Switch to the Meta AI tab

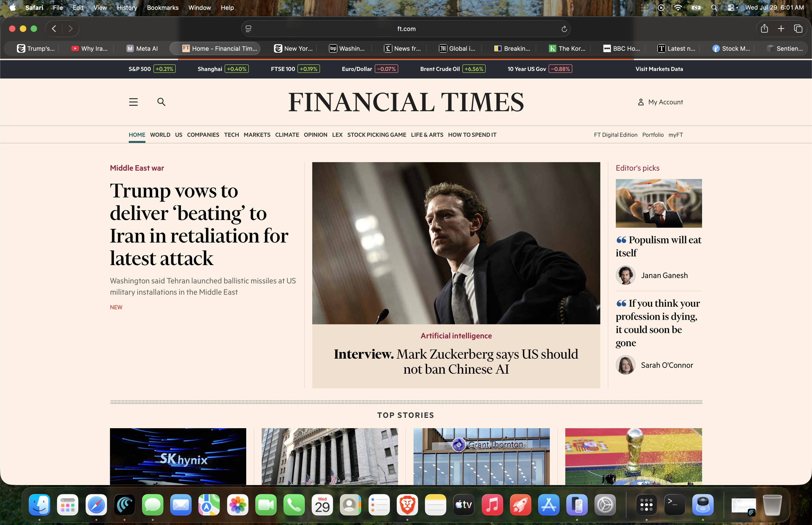click(142, 48)
